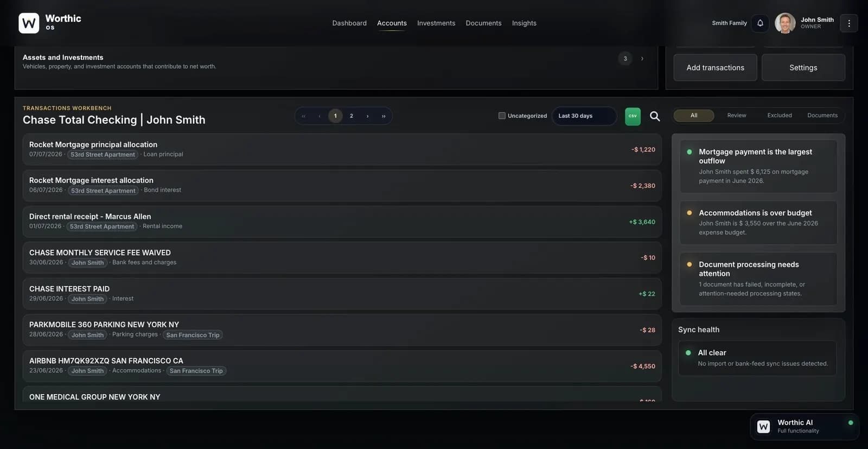Click the Worthic OS logo icon
The height and width of the screenshot is (449, 868).
point(29,23)
